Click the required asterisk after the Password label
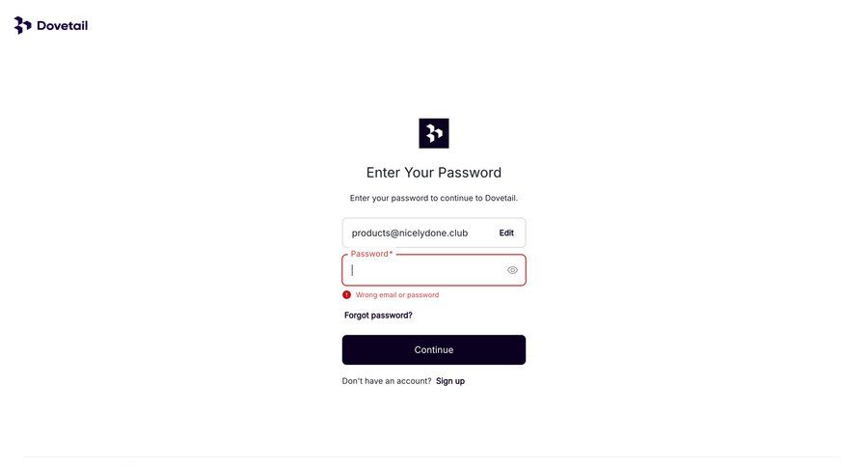This screenshot has height=467, width=868. tap(391, 254)
